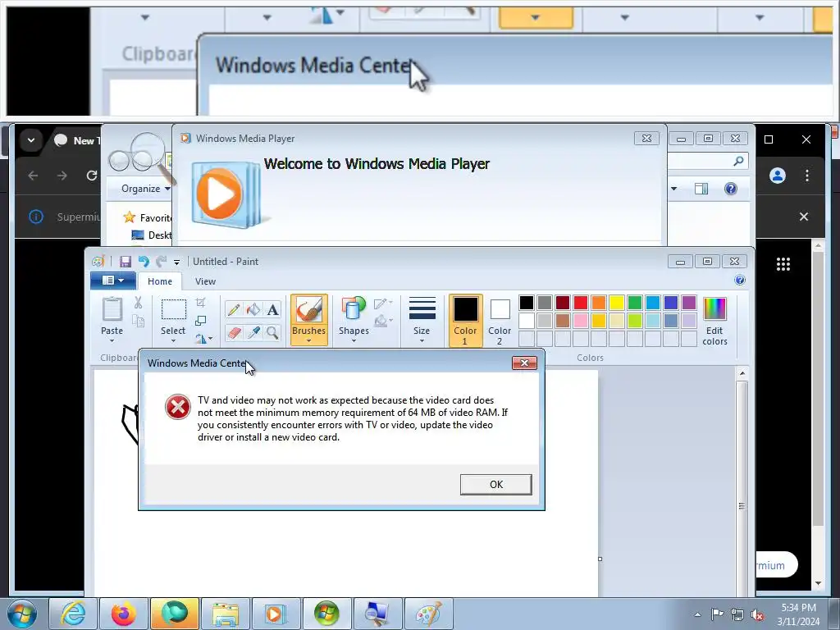The width and height of the screenshot is (840, 630).
Task: Click the Explorer search magnifier icon
Action: tap(738, 161)
